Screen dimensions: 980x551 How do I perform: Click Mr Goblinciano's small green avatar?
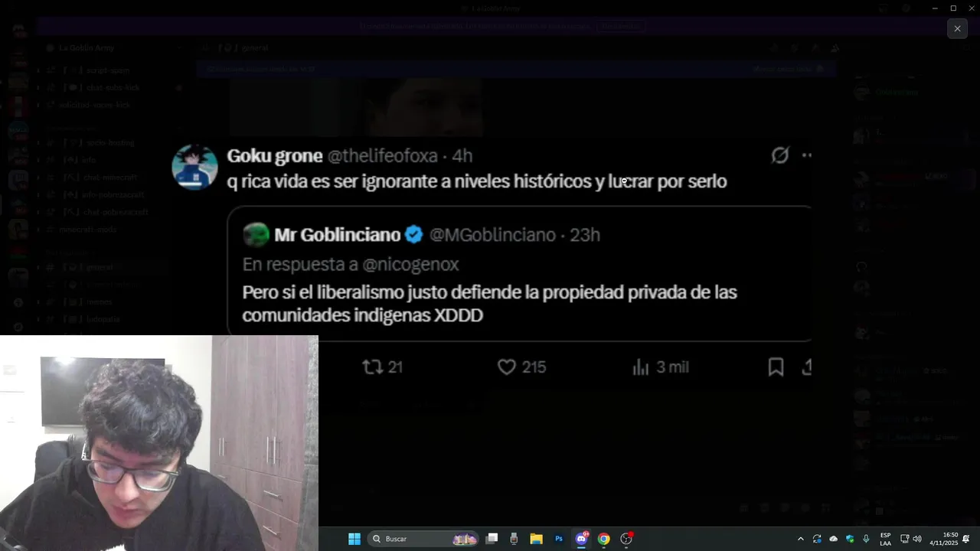(x=256, y=235)
